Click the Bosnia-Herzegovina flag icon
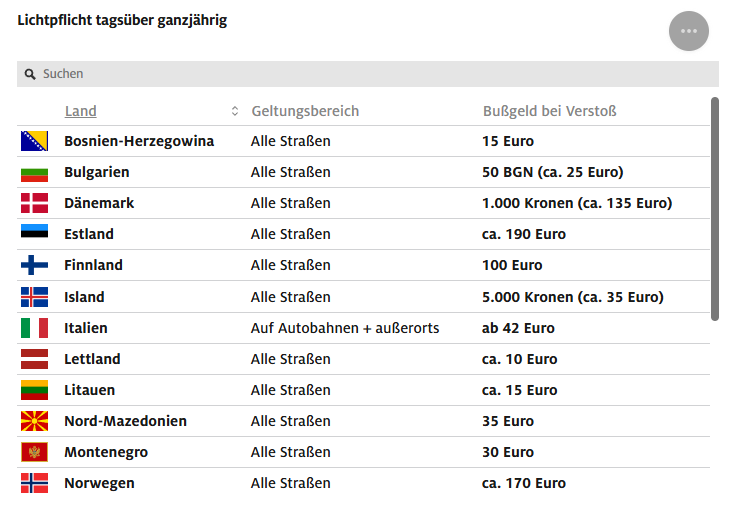 click(34, 141)
